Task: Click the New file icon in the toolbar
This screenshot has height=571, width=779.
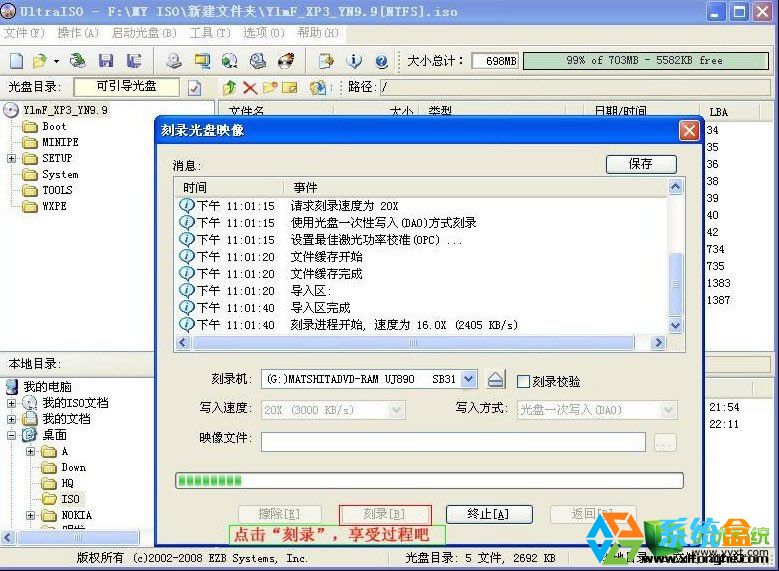Action: click(x=15, y=61)
